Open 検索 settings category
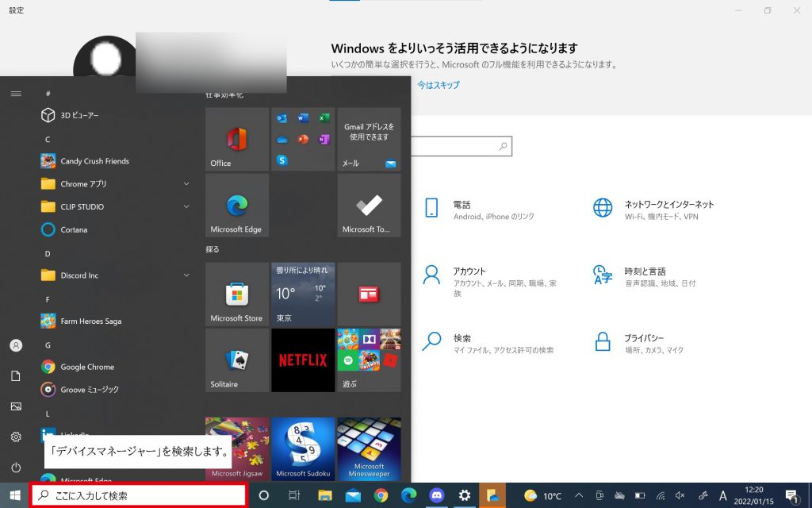The image size is (812, 508). (488, 343)
